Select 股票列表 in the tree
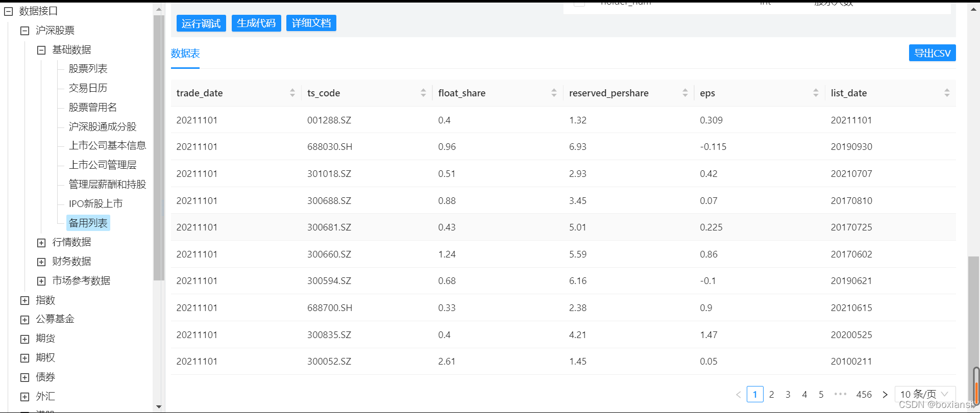The image size is (980, 413). point(88,68)
